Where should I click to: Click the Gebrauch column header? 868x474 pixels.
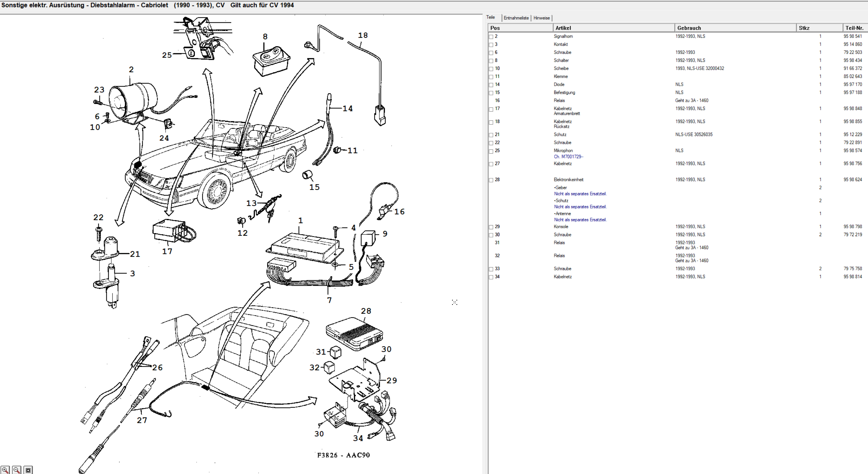pos(735,28)
